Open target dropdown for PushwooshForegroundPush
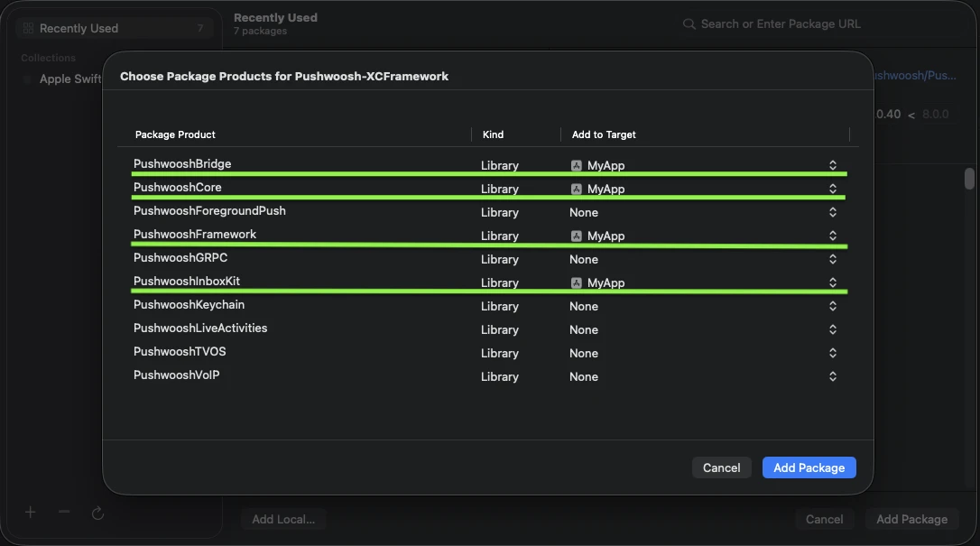The image size is (980, 546). [833, 212]
